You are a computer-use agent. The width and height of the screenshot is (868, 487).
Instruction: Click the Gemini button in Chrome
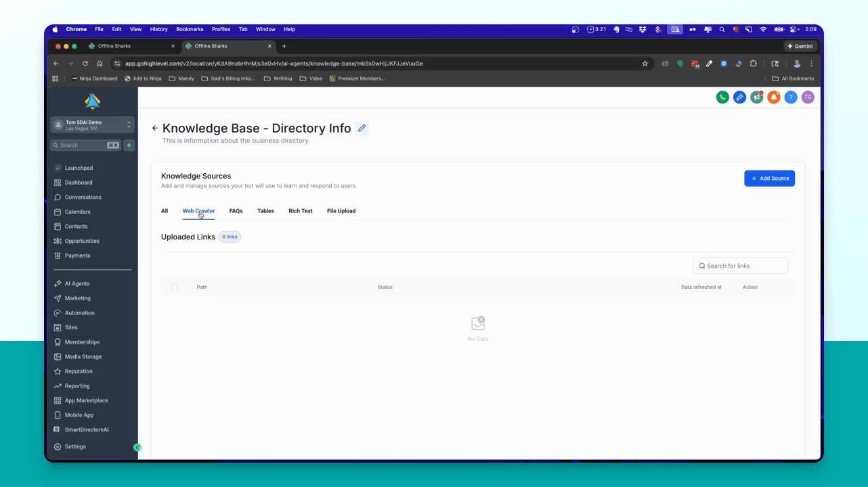click(800, 46)
